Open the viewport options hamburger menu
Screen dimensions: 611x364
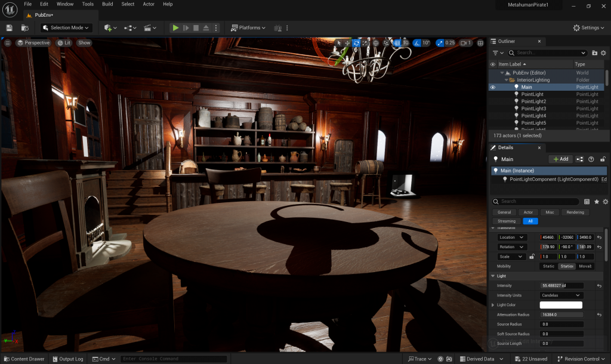click(7, 43)
